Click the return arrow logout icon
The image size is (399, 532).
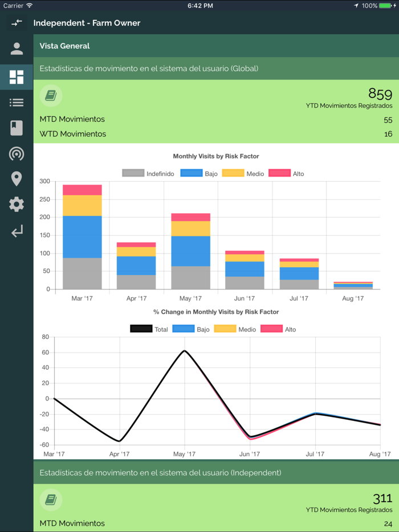tap(17, 231)
